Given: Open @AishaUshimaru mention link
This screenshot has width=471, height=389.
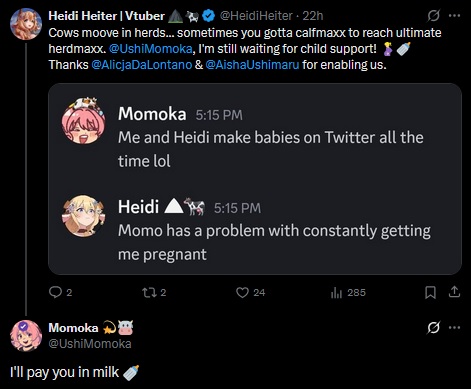Looking at the screenshot, I should (252, 64).
